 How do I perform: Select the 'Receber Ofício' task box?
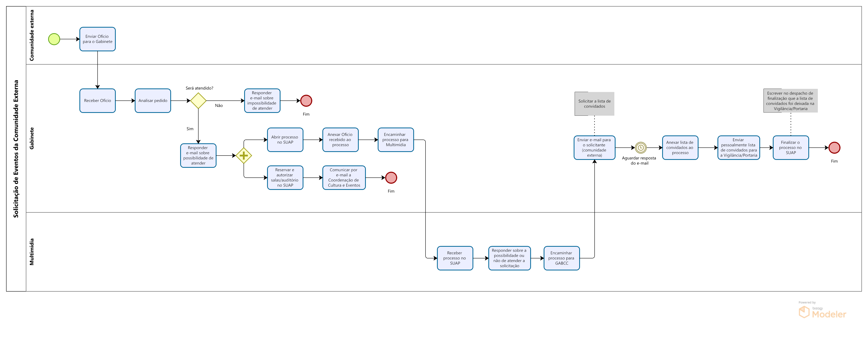(x=97, y=101)
